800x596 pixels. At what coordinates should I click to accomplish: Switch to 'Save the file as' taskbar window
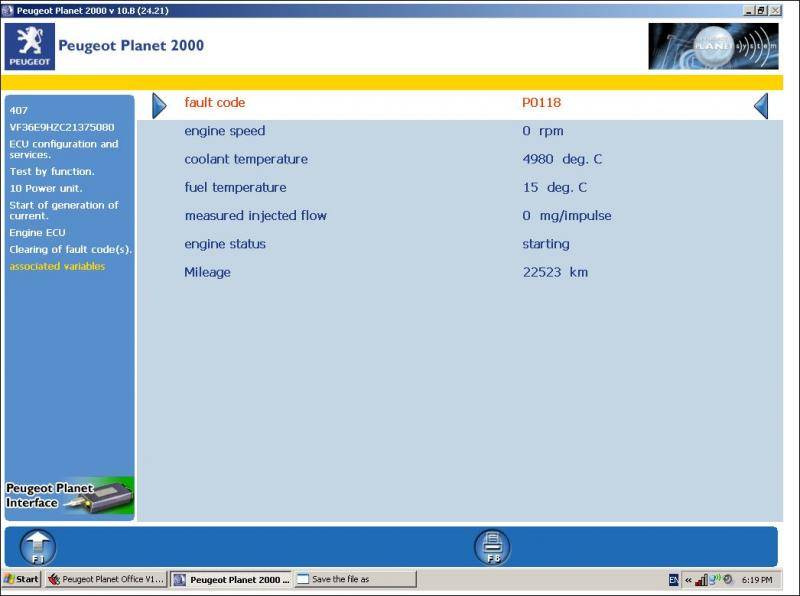pyautogui.click(x=355, y=579)
